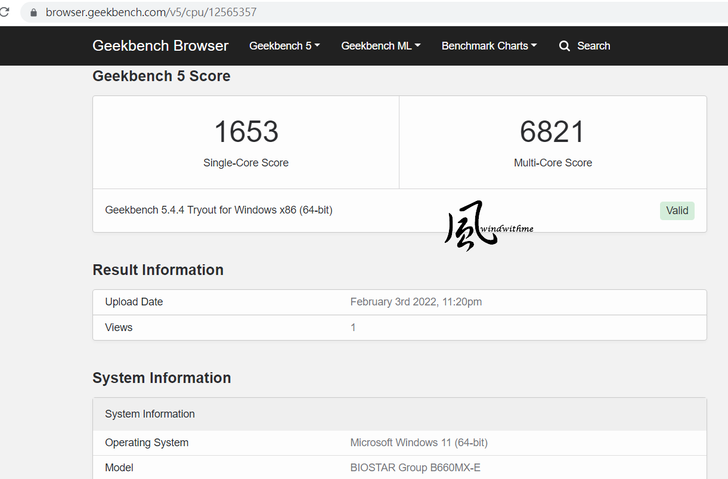Select the 6821 multi-core score
Viewport: 728px width, 479px height.
pyautogui.click(x=552, y=131)
